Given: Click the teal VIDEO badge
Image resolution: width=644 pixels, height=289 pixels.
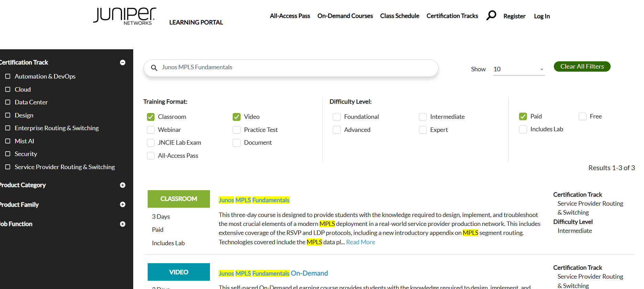Looking at the screenshot, I should coord(179,272).
